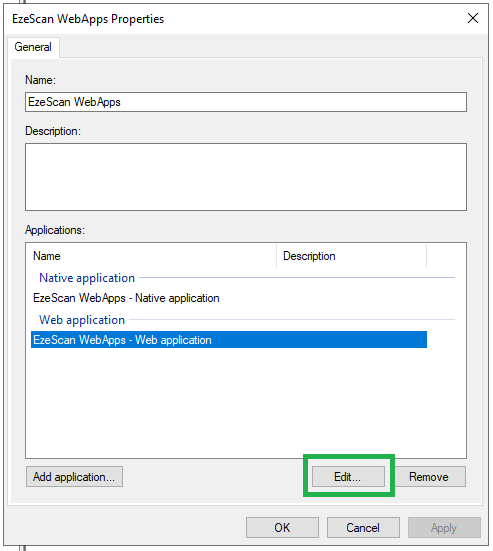Remove the selected application
This screenshot has height=551, width=493.
tap(429, 477)
